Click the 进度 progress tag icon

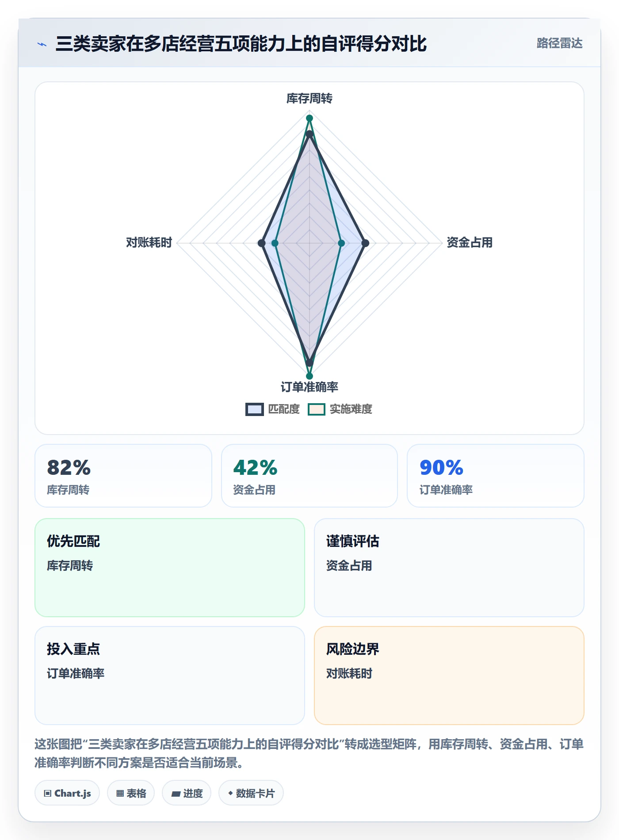tap(176, 794)
